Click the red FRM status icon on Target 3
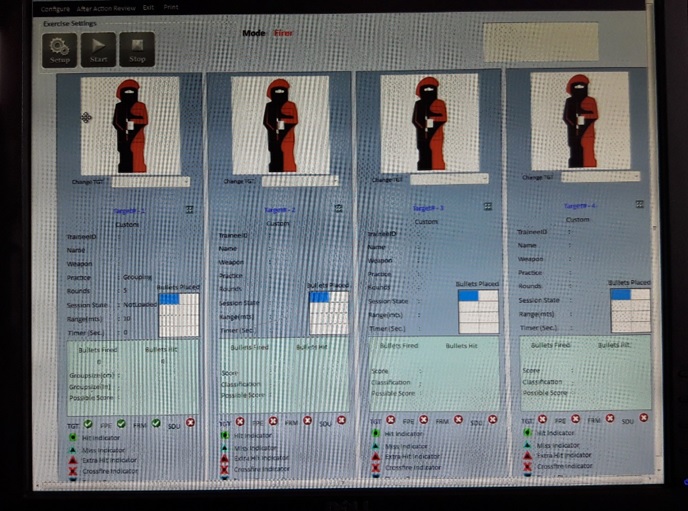The image size is (688, 511). click(458, 420)
